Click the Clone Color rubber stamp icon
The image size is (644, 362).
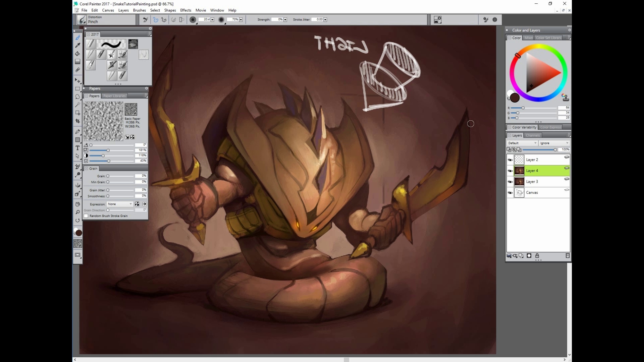(566, 98)
